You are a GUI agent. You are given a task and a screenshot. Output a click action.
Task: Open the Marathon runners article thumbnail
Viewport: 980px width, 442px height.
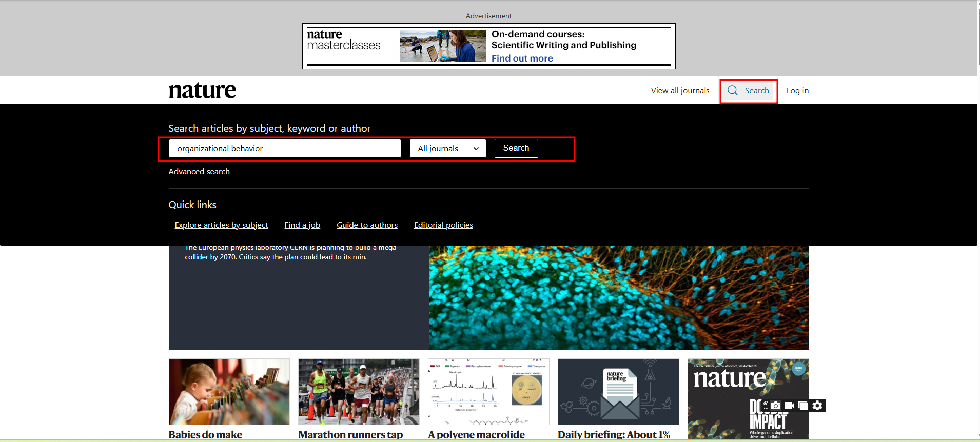[359, 392]
